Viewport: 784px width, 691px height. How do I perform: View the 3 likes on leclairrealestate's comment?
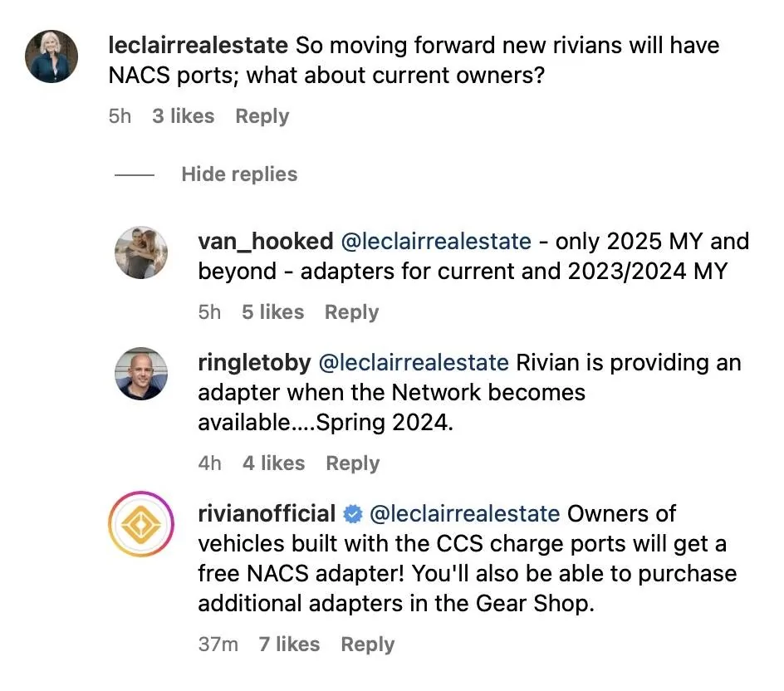click(183, 116)
